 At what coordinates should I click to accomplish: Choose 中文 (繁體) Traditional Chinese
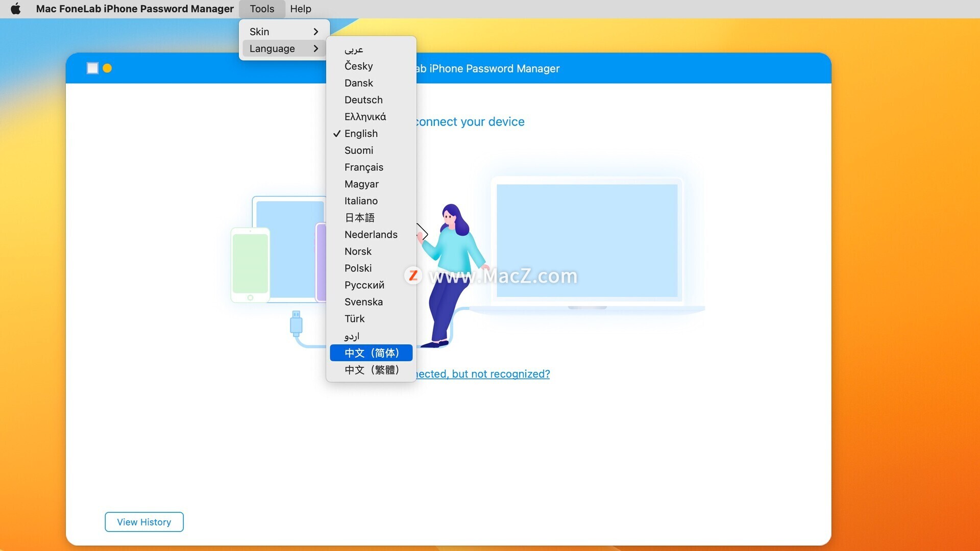[371, 369]
